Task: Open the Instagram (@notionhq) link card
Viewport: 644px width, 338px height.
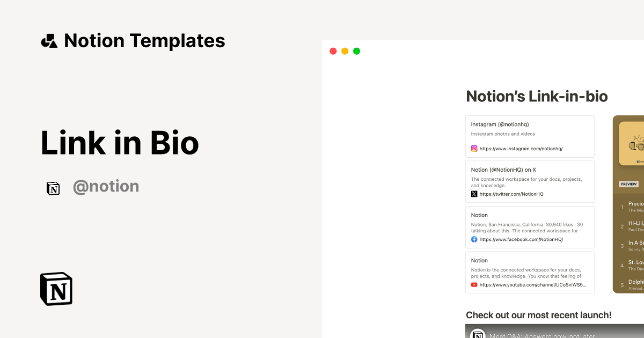Action: pyautogui.click(x=530, y=136)
